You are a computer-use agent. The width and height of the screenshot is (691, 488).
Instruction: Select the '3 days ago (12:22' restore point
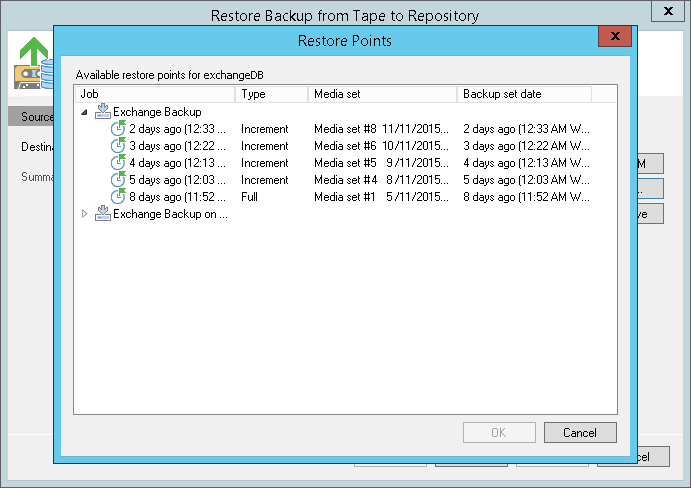click(x=177, y=146)
